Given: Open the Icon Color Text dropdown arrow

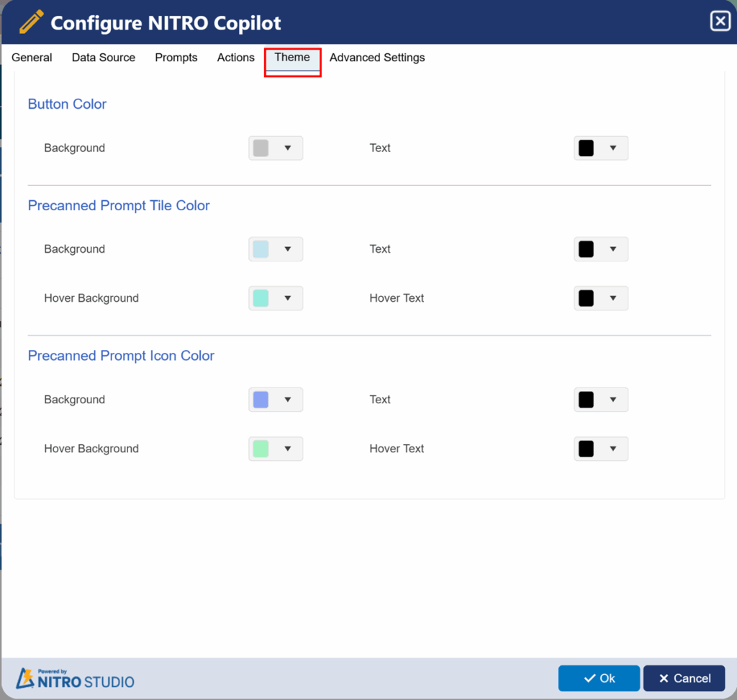Looking at the screenshot, I should click(x=613, y=400).
